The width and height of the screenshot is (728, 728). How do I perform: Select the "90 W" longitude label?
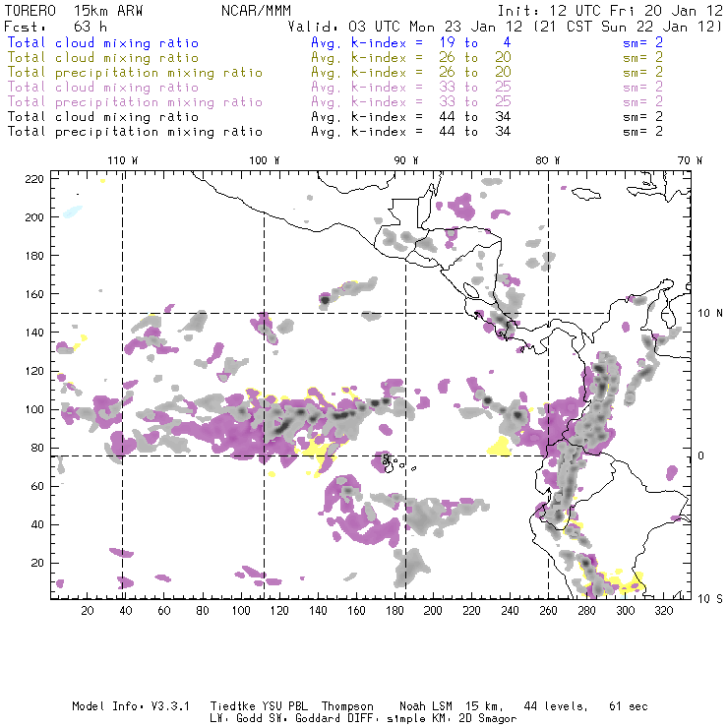[405, 160]
